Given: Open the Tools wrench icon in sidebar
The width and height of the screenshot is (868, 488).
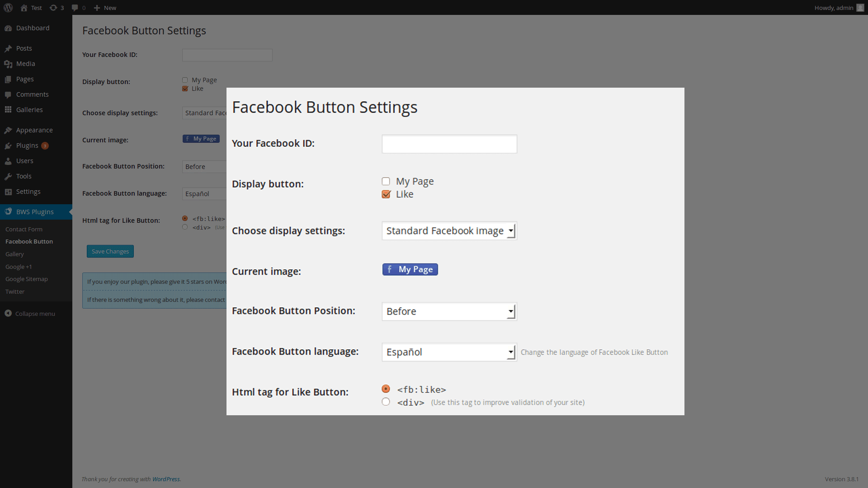Looking at the screenshot, I should 8,176.
